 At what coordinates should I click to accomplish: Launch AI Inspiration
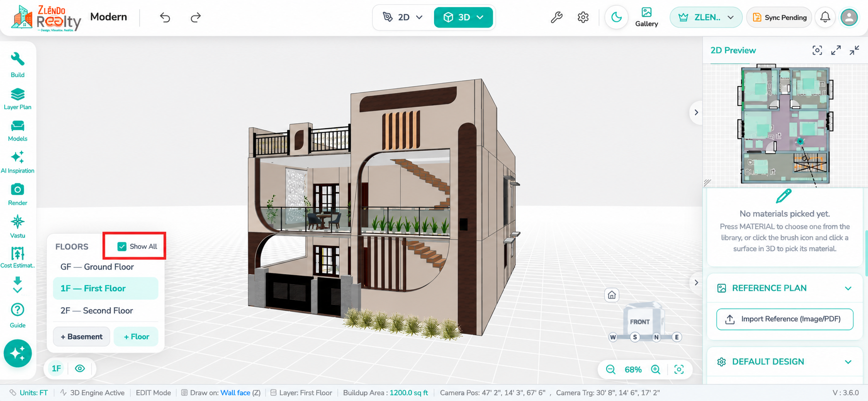coord(17,162)
